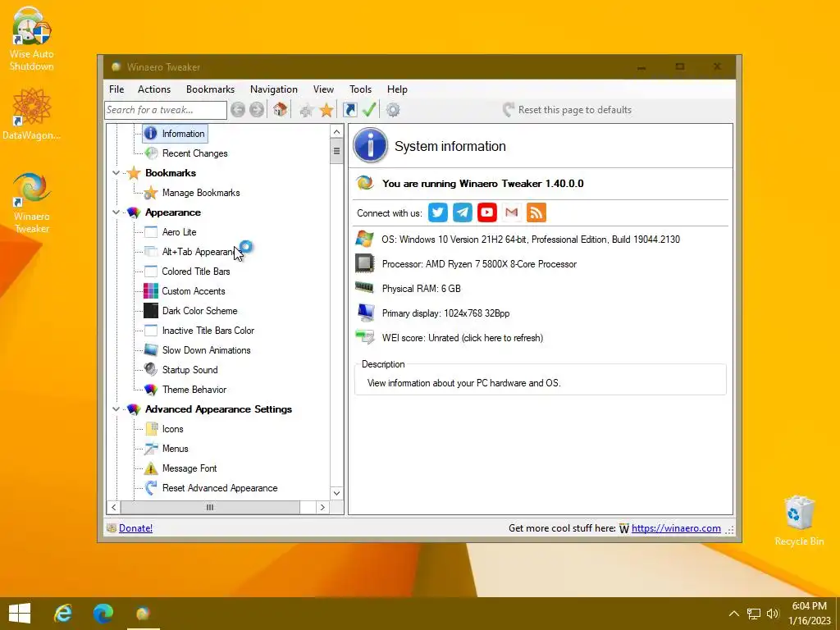The image size is (840, 630).
Task: Select Aero Lite in the tree
Action: pyautogui.click(x=179, y=232)
